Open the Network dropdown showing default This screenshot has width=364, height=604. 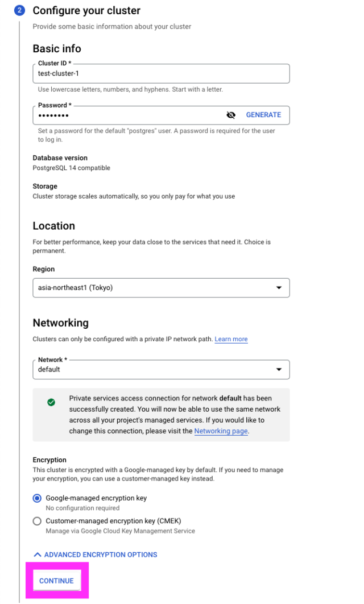(x=154, y=370)
